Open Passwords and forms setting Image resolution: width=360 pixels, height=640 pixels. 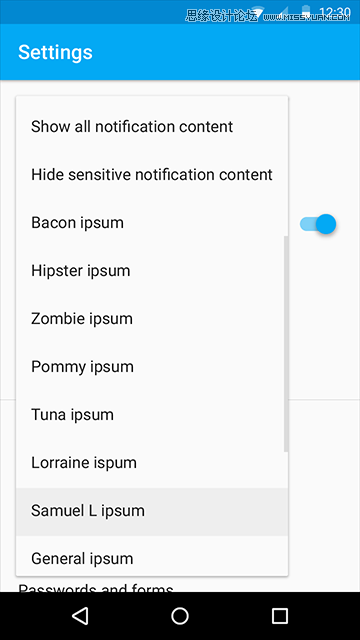pyautogui.click(x=96, y=587)
